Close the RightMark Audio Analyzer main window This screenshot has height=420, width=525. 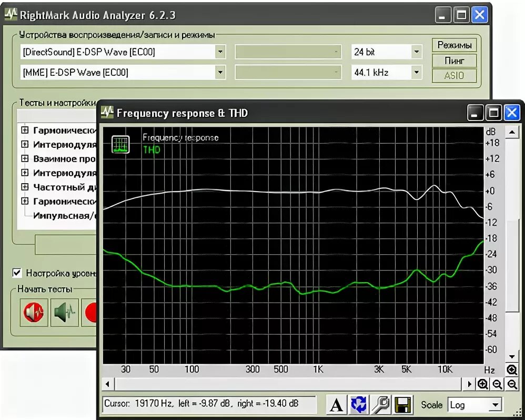tap(479, 15)
